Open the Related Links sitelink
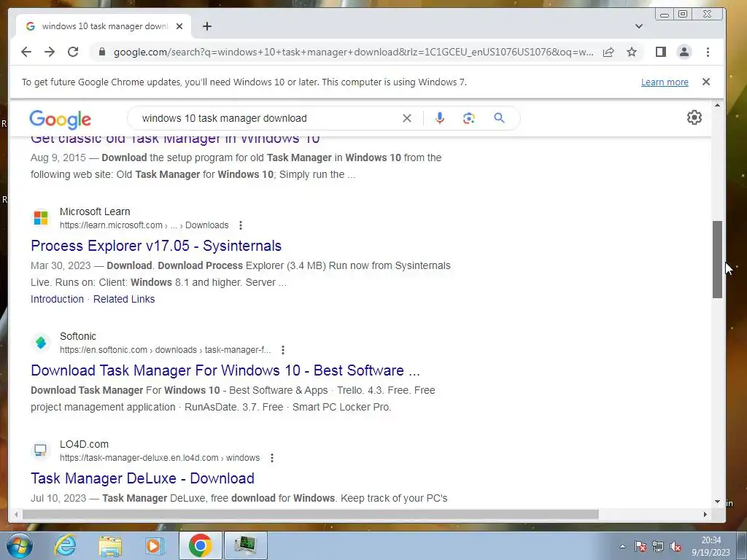 124,299
